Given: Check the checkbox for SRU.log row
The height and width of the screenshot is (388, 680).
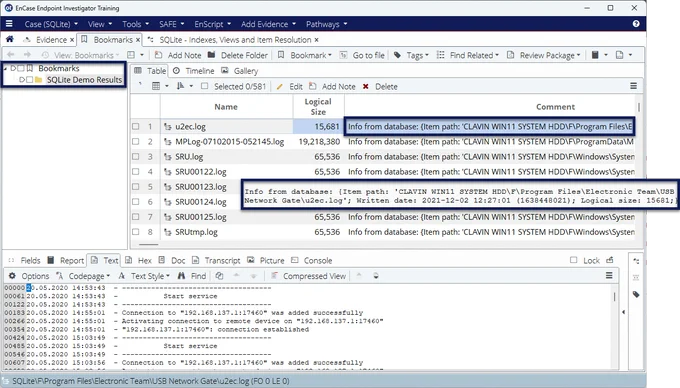Looking at the screenshot, I should tap(136, 157).
